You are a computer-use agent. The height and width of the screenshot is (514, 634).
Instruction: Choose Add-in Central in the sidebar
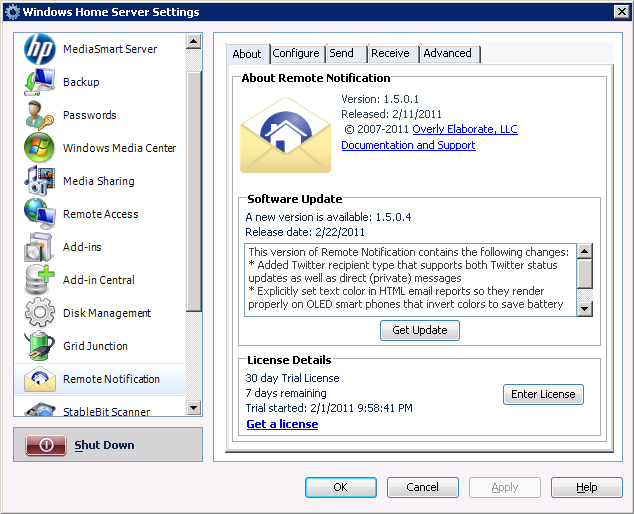pyautogui.click(x=99, y=280)
